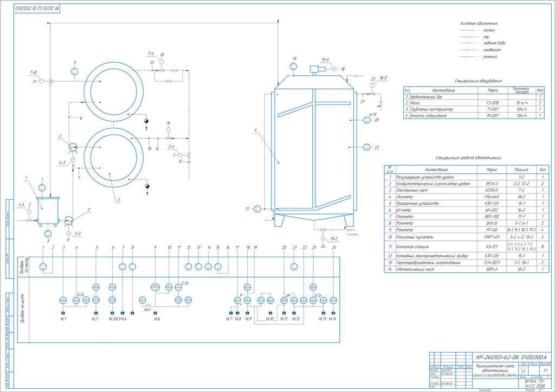Click the "Приборы на щите" panel label
Image resolution: width=555 pixels, height=392 pixels.
tap(23, 309)
